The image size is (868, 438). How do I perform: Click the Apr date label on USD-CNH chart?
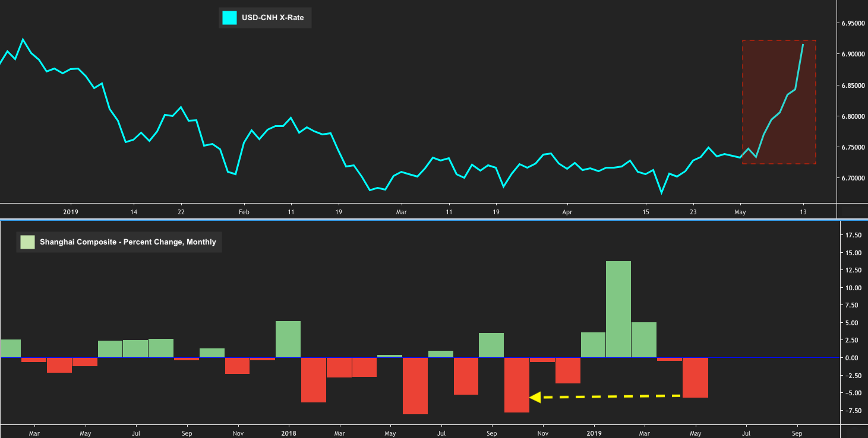(x=567, y=212)
